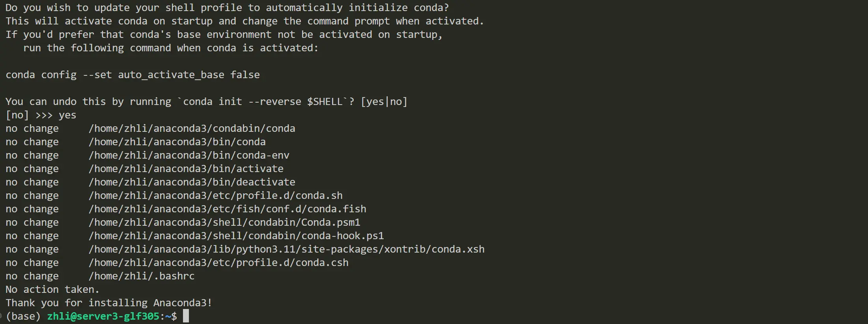This screenshot has width=868, height=324.
Task: Click the conda.fish config path
Action: [x=228, y=209]
